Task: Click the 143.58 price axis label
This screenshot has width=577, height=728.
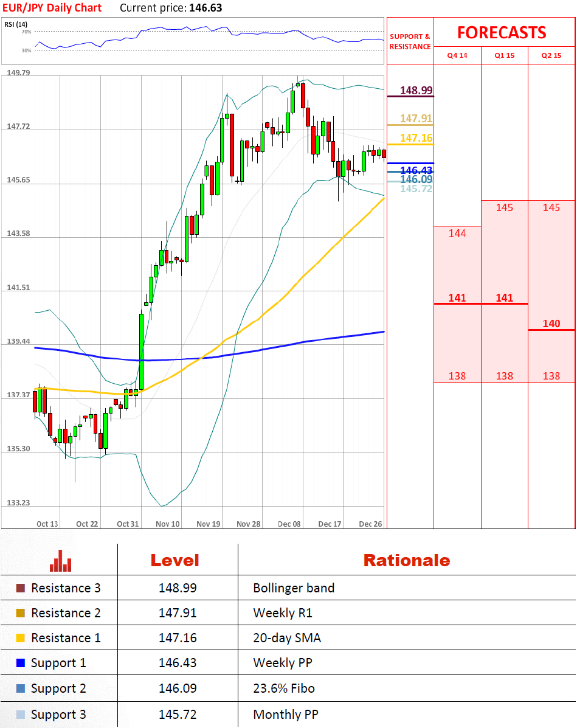Action: [19, 234]
